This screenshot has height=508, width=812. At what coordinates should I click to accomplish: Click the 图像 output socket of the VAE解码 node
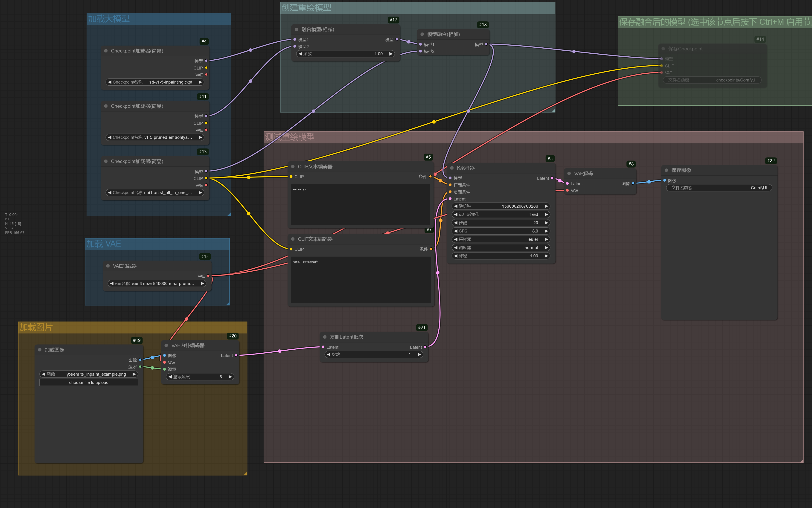click(x=633, y=183)
